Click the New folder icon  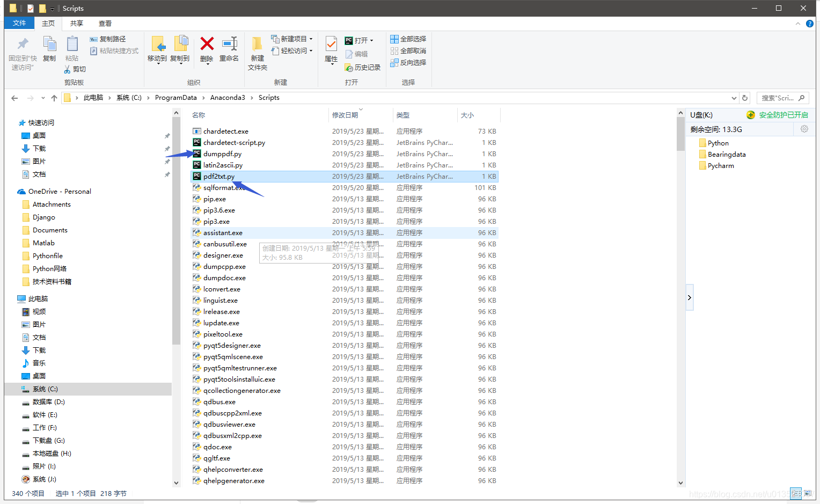pos(258,44)
